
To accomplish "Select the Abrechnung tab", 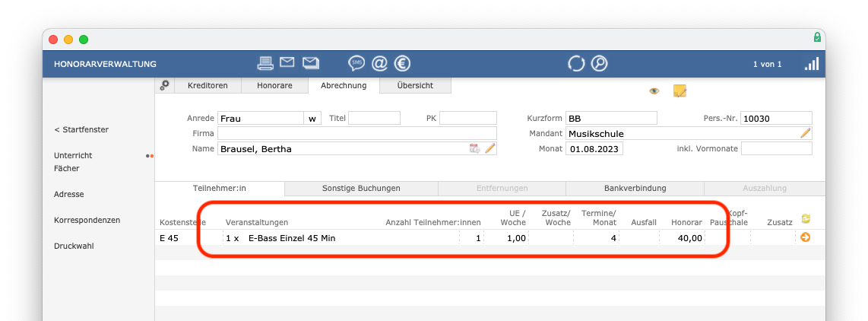I will pos(343,85).
